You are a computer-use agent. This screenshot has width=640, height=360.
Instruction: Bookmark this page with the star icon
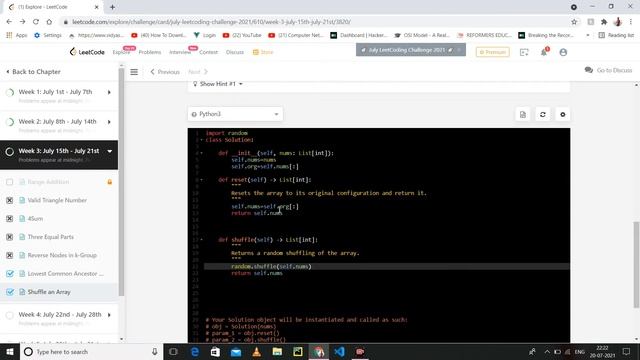tap(574, 22)
